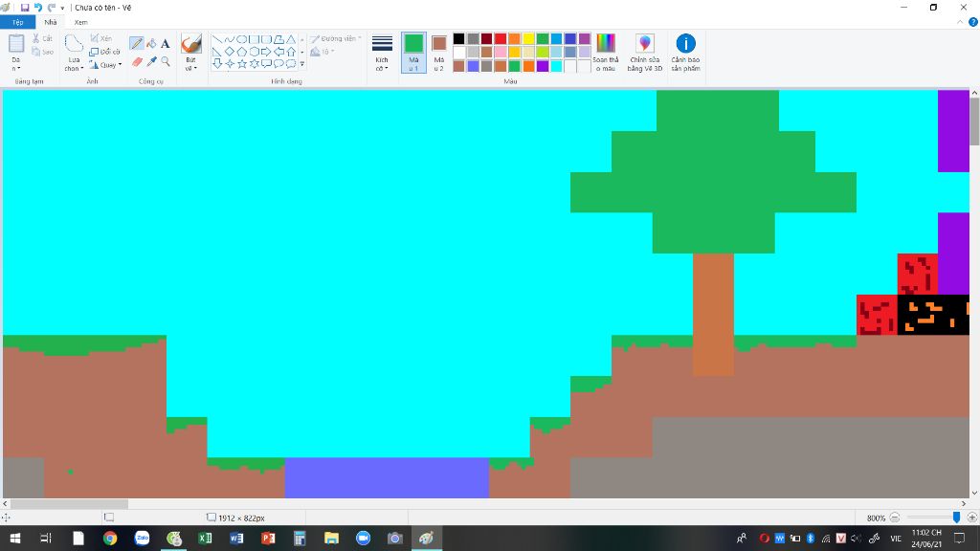The width and height of the screenshot is (980, 551).
Task: Pick the yellow color swatch
Action: click(528, 39)
